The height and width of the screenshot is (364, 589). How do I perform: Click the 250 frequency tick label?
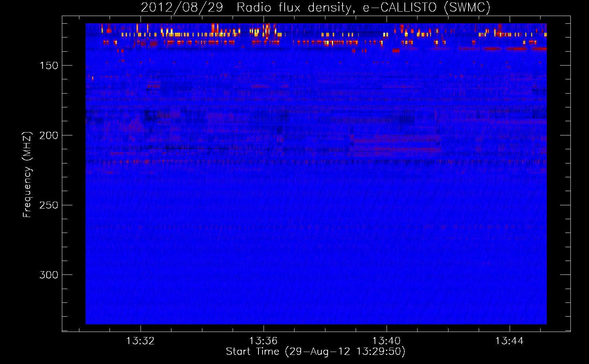pos(49,205)
